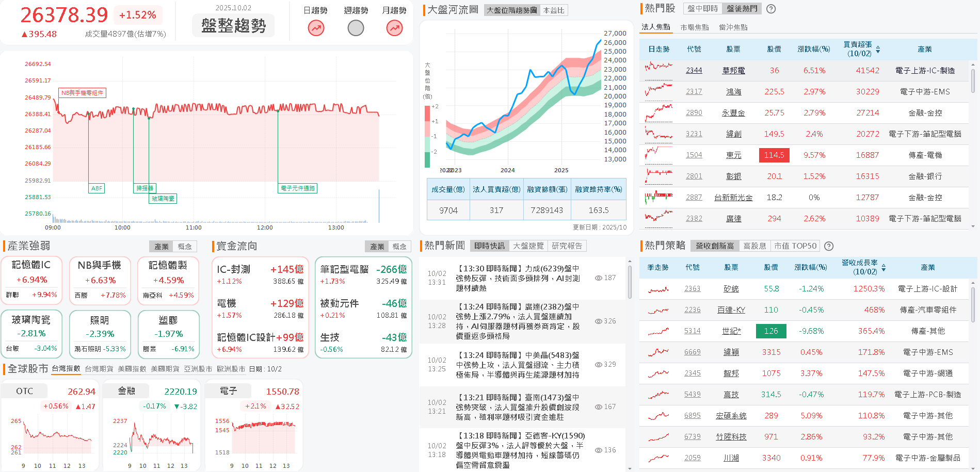Open the help icon beside 熱門策略 tabs
The image size is (980, 472).
(829, 246)
